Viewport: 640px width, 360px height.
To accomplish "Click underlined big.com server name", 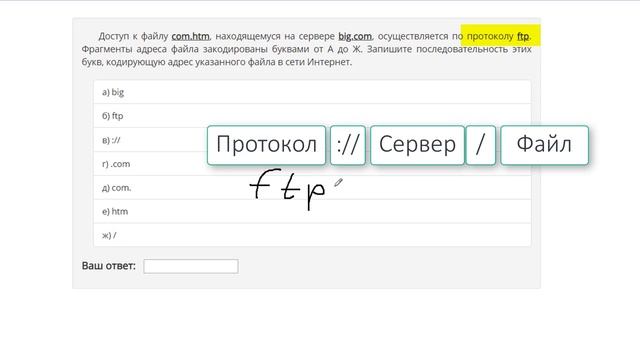I will [355, 36].
